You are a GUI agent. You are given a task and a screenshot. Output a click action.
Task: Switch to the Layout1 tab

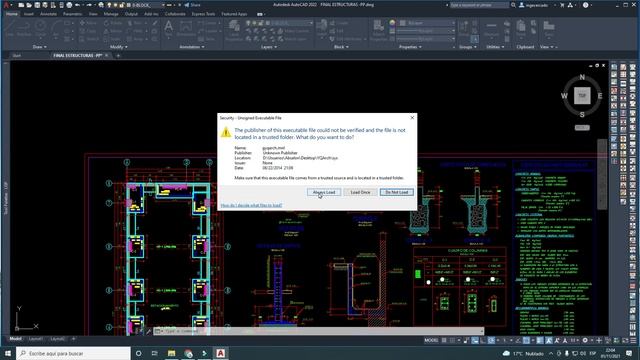(36, 339)
